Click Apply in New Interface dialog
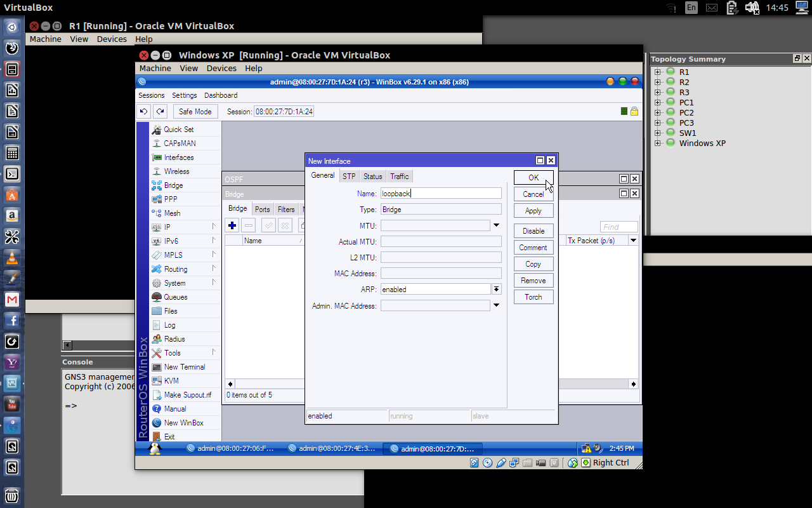 pos(534,210)
